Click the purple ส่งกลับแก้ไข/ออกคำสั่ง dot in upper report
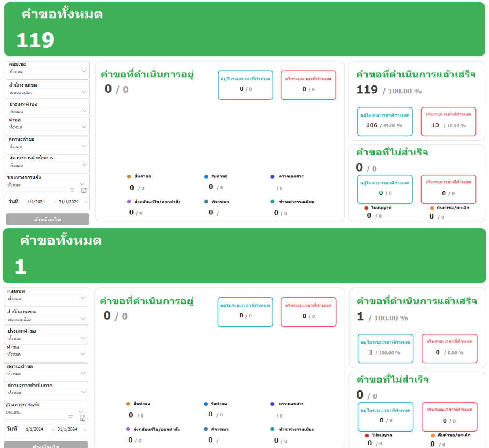This screenshot has height=448, width=489. [129, 202]
